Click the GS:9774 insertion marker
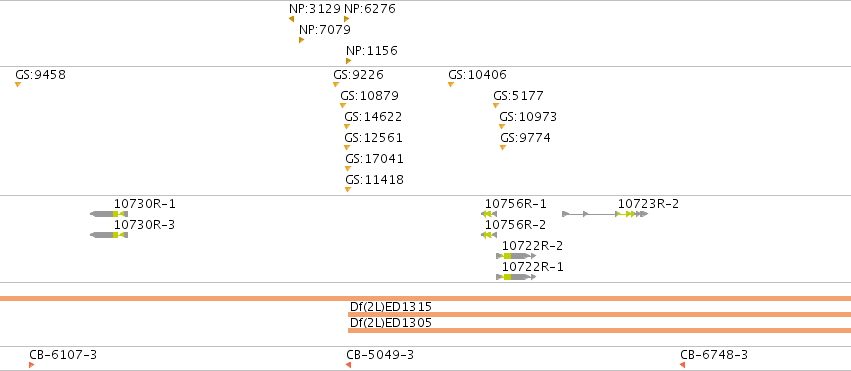851x371 pixels. coord(503,148)
